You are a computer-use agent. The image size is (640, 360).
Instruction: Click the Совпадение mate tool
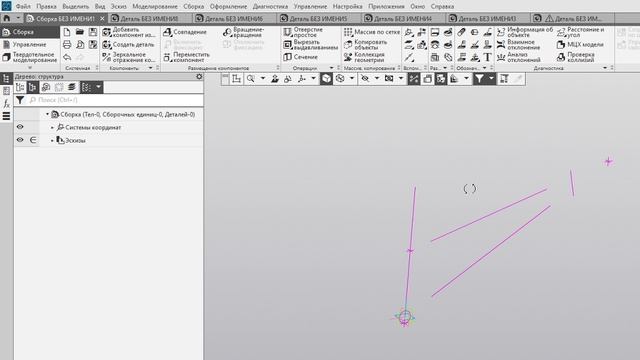coord(185,32)
